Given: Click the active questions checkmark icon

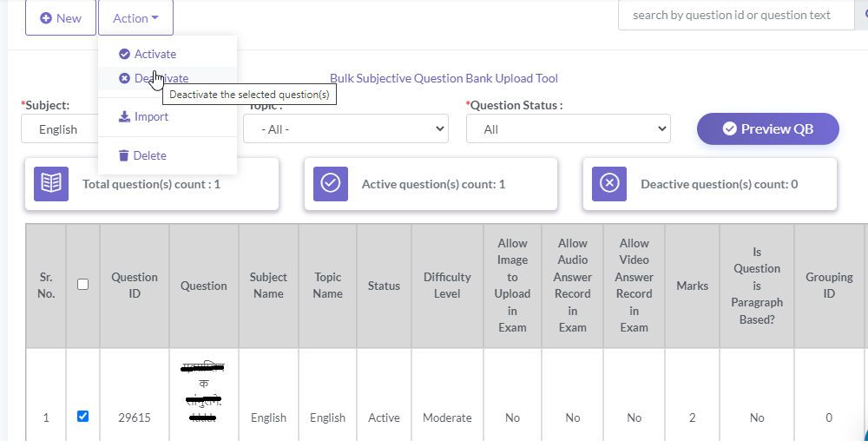Looking at the screenshot, I should tap(331, 184).
